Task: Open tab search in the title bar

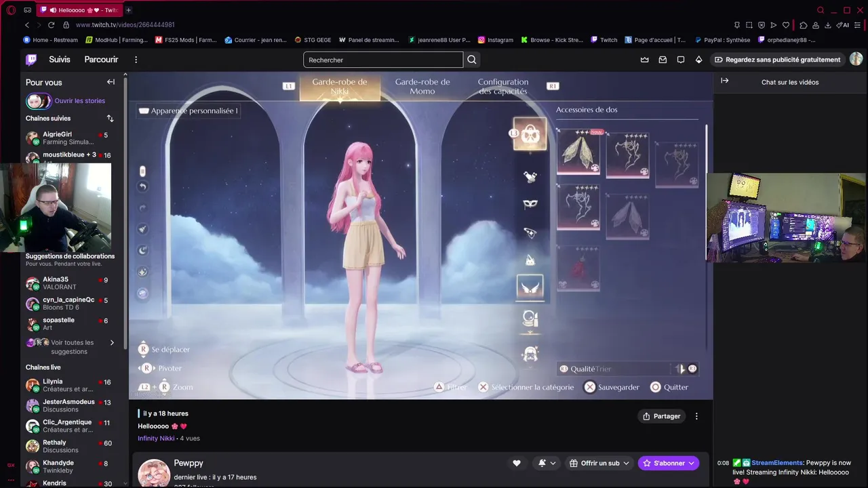Action: 821,10
